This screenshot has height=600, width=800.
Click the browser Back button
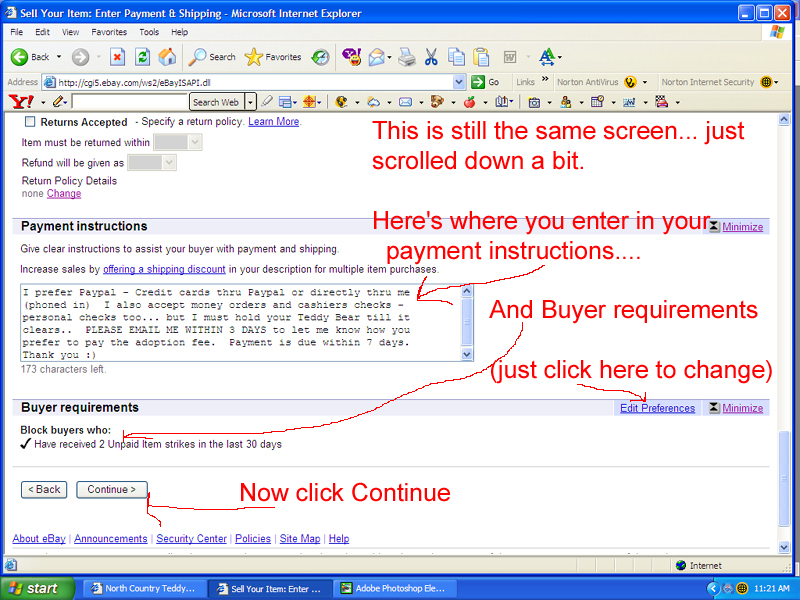[x=30, y=57]
